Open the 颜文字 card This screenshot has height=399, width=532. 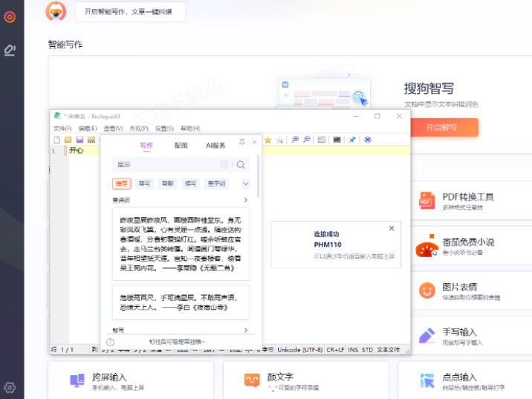tap(305, 380)
